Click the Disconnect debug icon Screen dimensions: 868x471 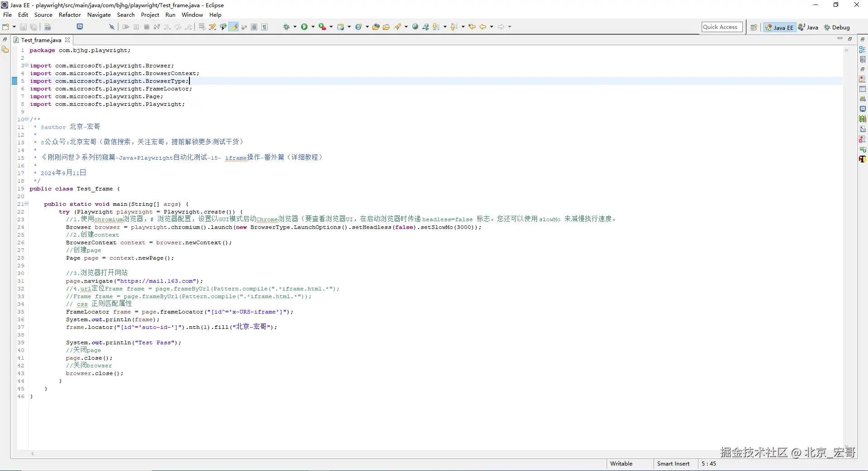coord(157,27)
